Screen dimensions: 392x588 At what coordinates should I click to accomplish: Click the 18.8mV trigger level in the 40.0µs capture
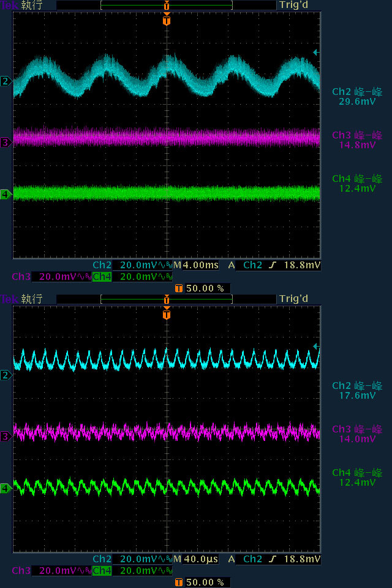[302, 559]
